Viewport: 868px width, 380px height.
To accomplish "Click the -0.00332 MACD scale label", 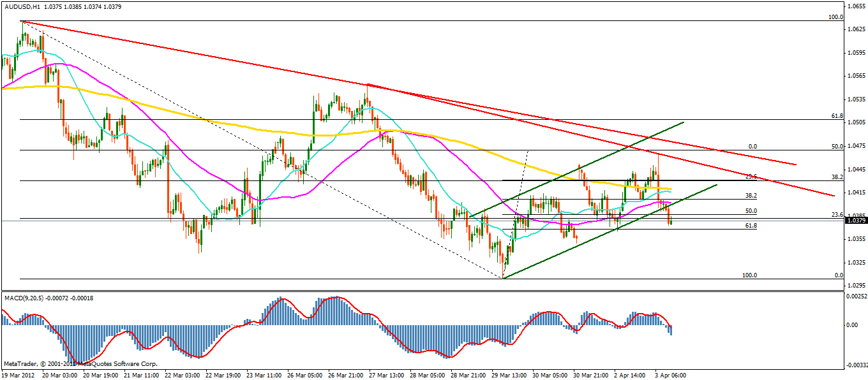I will pos(855,365).
